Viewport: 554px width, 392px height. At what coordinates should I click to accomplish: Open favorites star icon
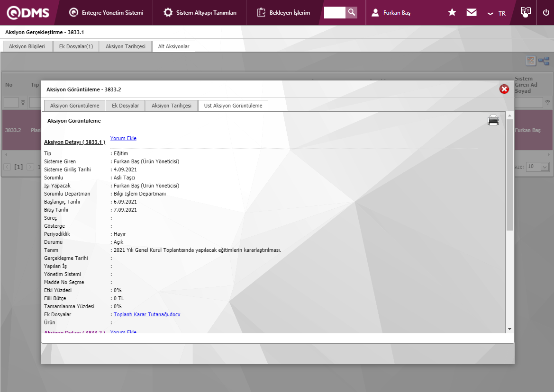(452, 13)
